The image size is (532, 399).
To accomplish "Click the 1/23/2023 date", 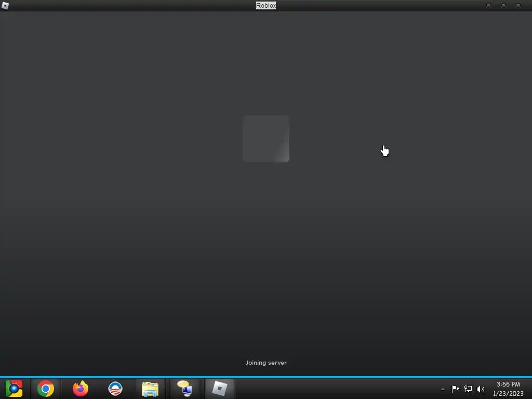I will pyautogui.click(x=508, y=394).
